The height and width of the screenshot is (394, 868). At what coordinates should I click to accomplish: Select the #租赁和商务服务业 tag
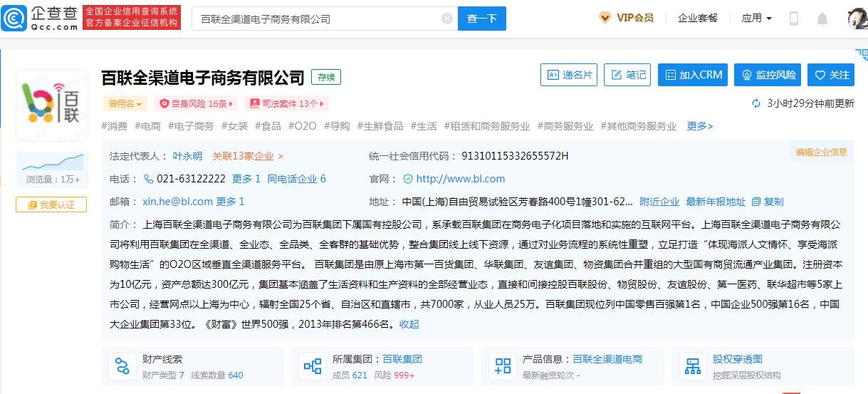click(x=487, y=126)
